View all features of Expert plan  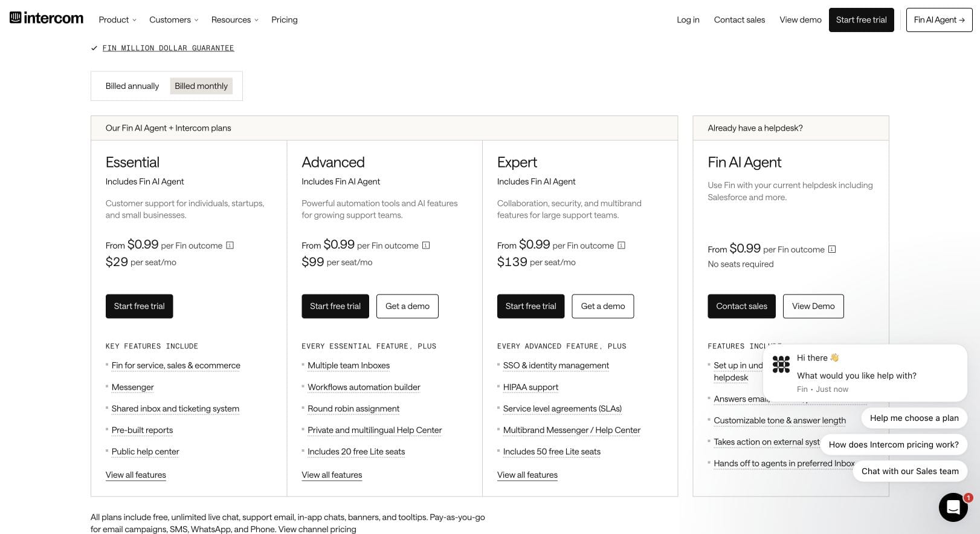click(527, 475)
